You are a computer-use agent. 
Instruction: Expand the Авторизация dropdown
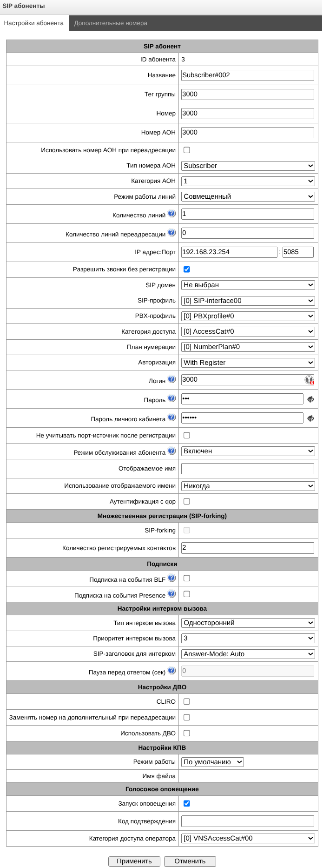point(248,363)
